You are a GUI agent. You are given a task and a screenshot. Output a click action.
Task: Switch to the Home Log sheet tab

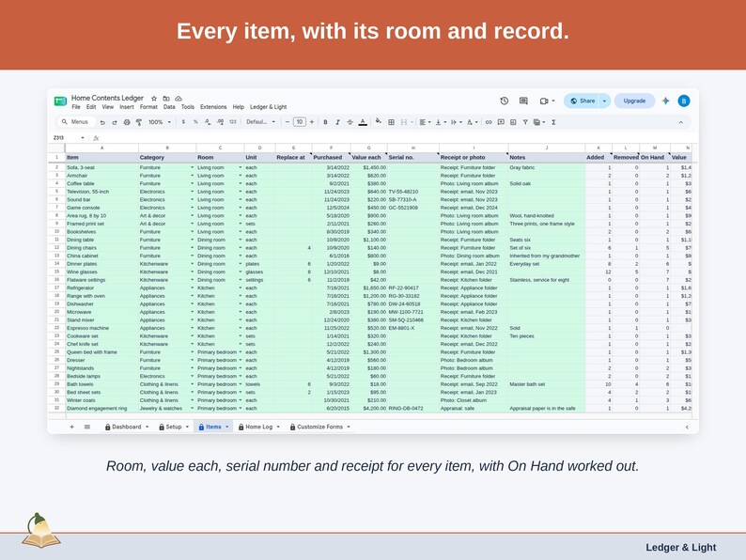coord(258,427)
